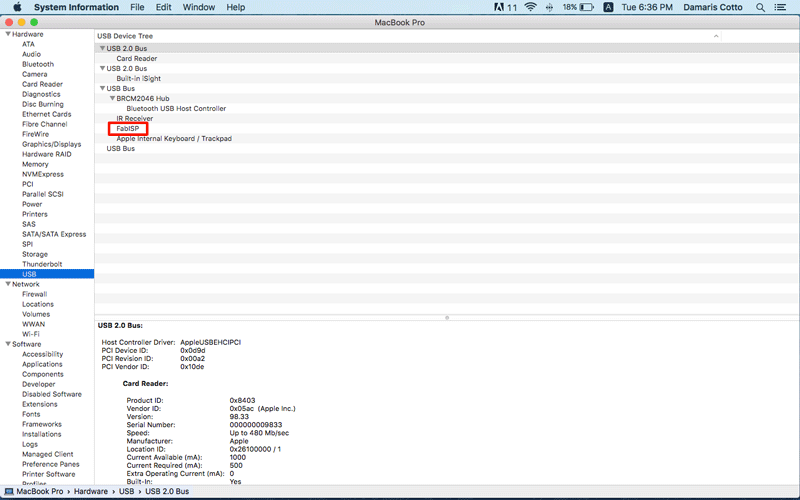Open Notification Center list icon
Image resolution: width=800 pixels, height=500 pixels.
[x=780, y=7]
